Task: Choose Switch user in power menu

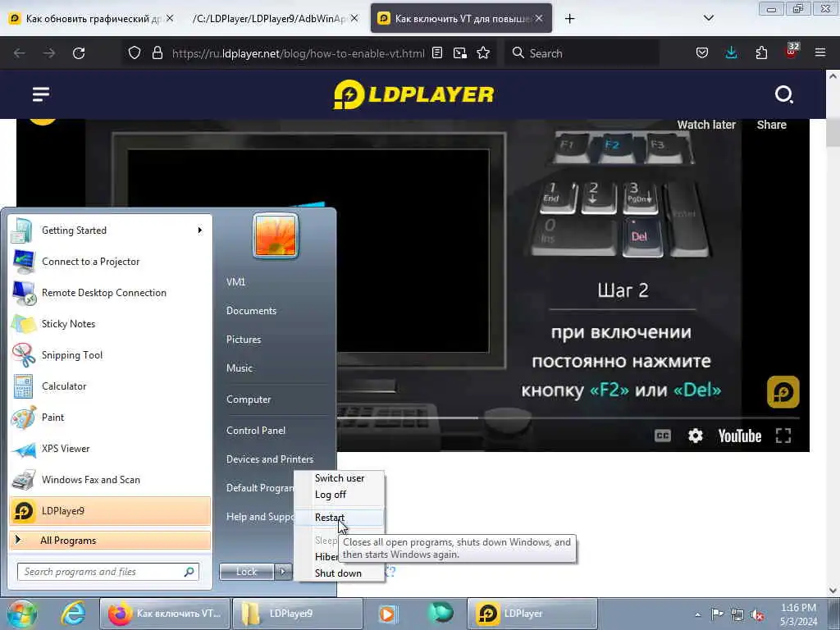Action: point(340,478)
